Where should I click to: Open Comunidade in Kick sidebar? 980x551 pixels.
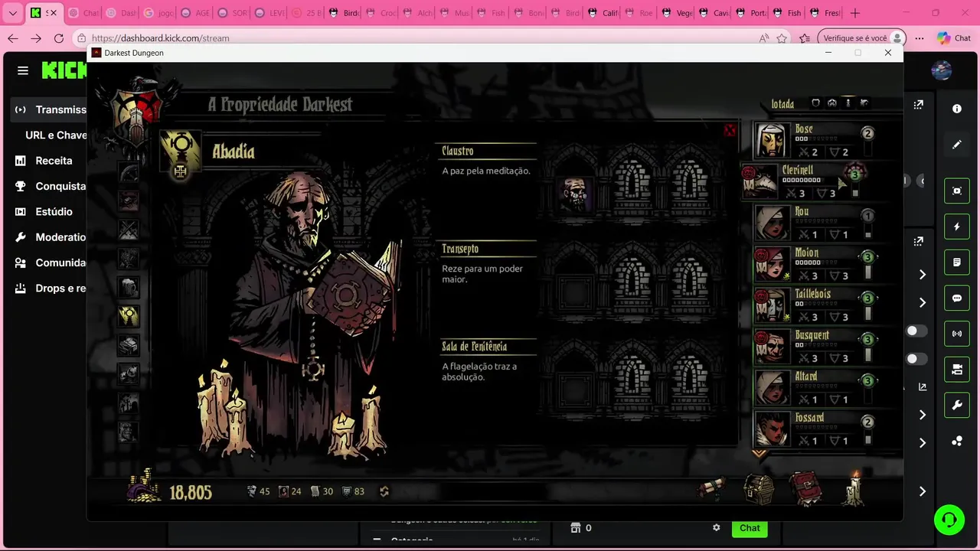coord(50,262)
